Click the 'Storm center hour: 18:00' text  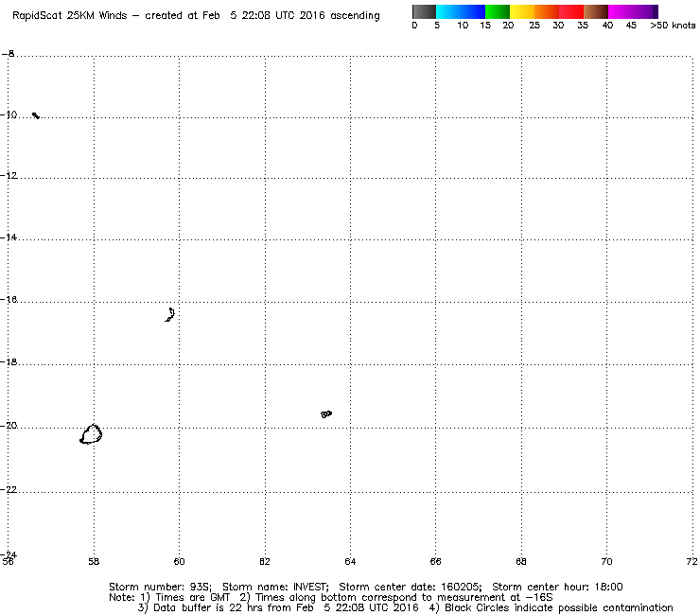click(557, 587)
